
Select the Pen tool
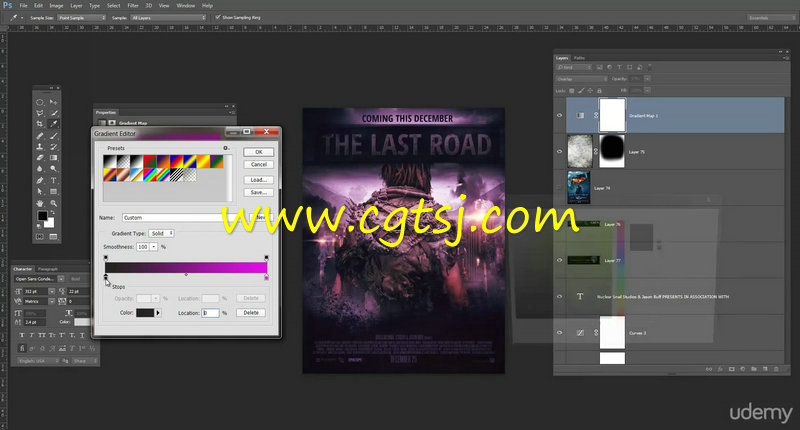coord(40,181)
